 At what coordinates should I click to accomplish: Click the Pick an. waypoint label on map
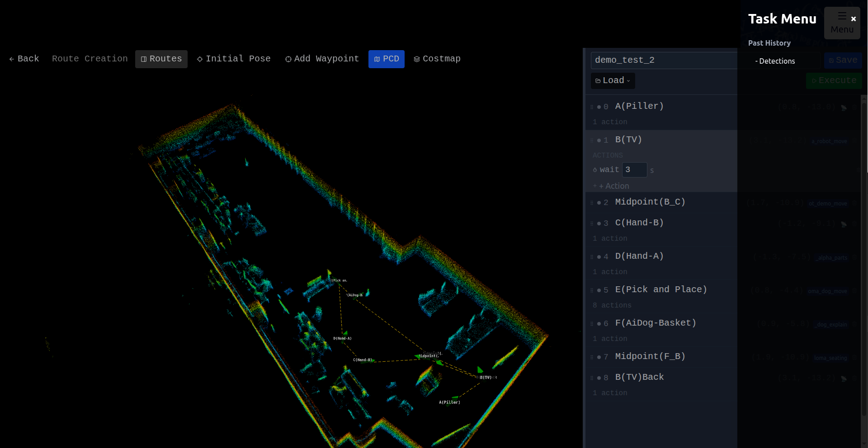pyautogui.click(x=339, y=280)
